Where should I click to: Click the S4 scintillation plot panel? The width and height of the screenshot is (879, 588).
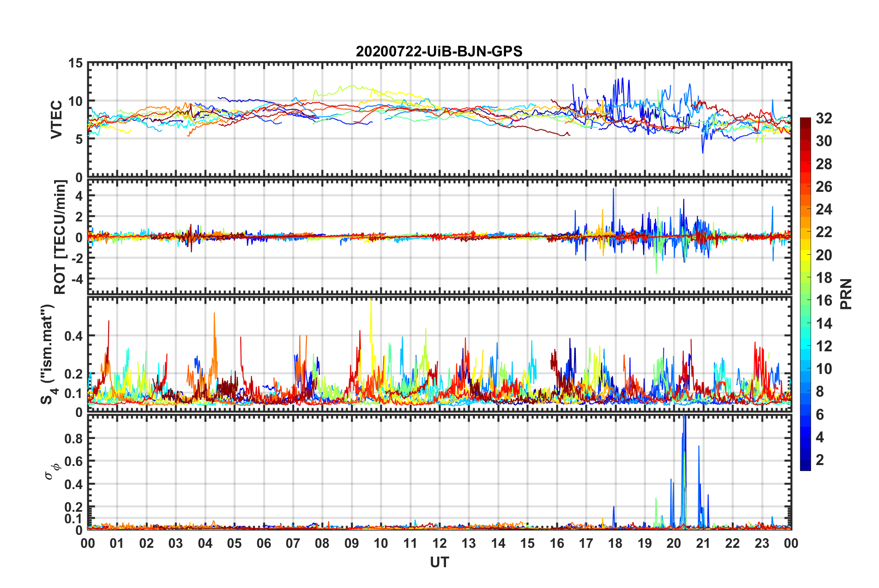coord(439,355)
